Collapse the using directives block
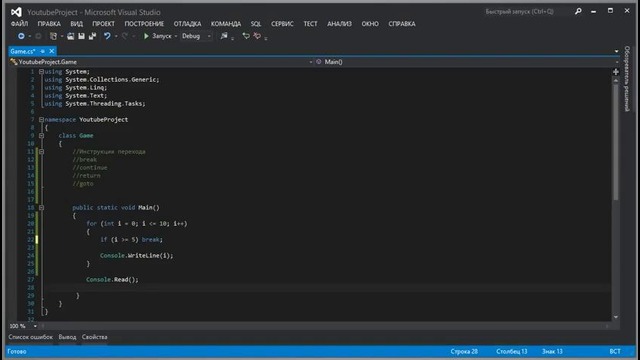Viewport: 640px width, 360px height. tap(41, 72)
